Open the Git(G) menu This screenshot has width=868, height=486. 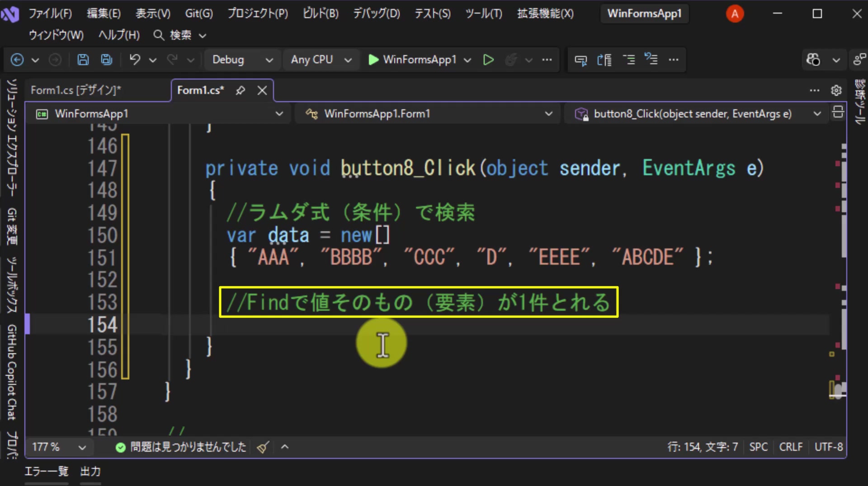[x=199, y=14]
